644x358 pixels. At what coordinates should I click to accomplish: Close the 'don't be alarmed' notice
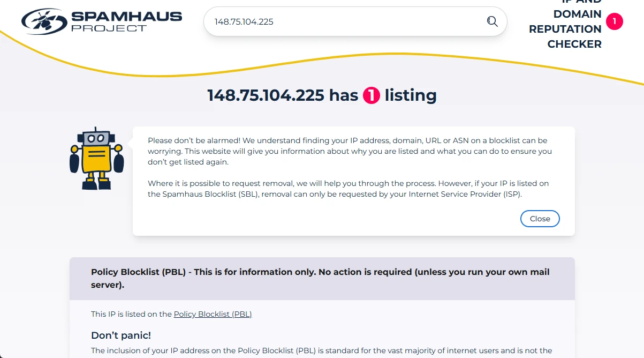[x=540, y=219]
